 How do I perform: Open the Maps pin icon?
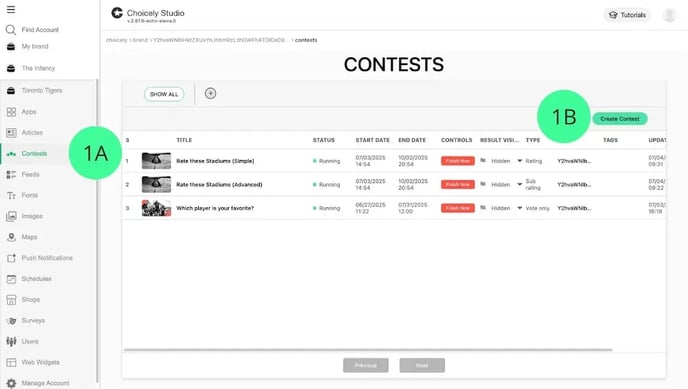[x=11, y=237]
